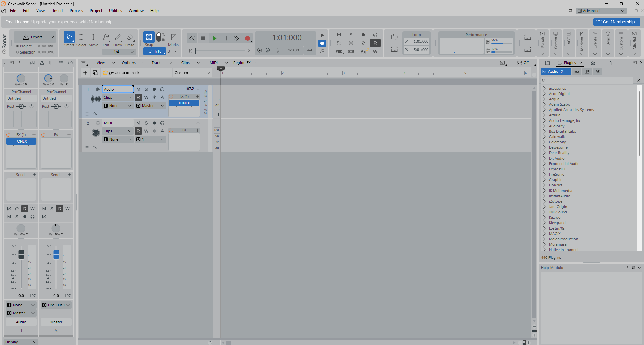The width and height of the screenshot is (644, 345).
Task: Toggle the Snap to grid button
Action: [149, 37]
